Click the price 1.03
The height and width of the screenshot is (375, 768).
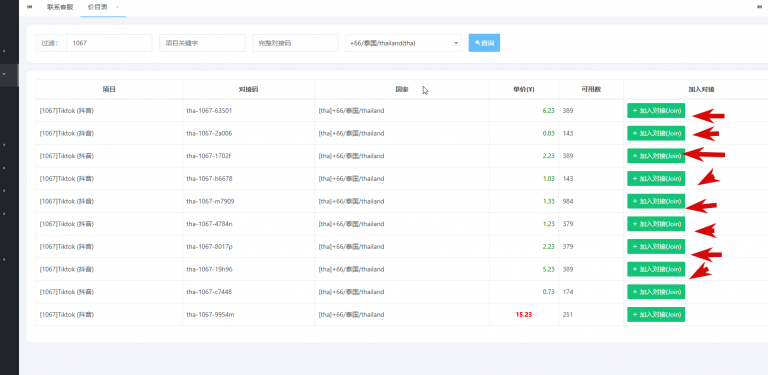(x=549, y=179)
